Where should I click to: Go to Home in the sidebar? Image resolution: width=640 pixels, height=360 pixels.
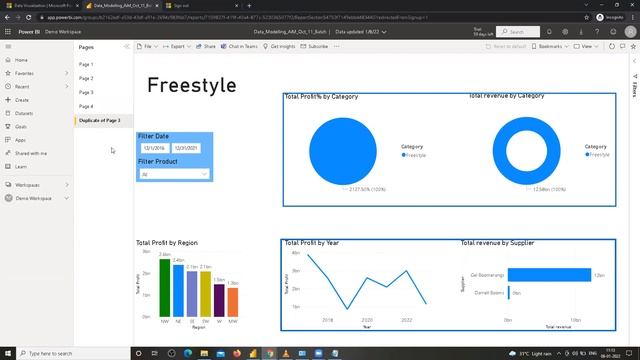point(21,60)
